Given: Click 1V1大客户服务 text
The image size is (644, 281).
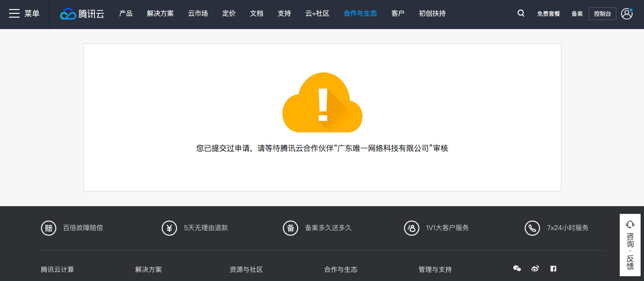Looking at the screenshot, I should pos(447,228).
